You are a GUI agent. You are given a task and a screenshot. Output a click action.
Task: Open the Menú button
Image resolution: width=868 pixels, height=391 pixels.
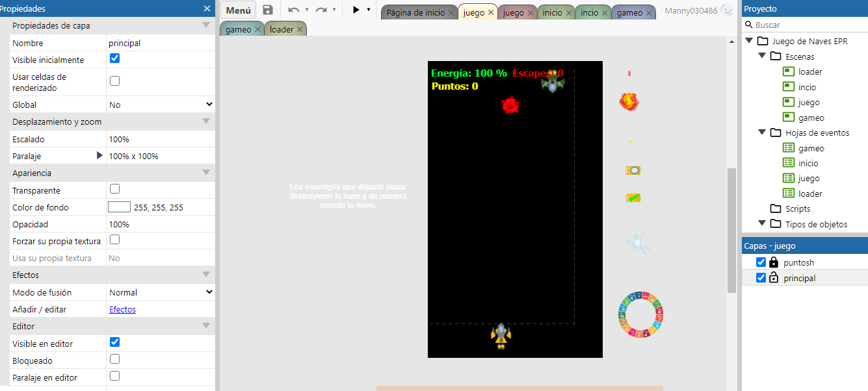(x=238, y=10)
